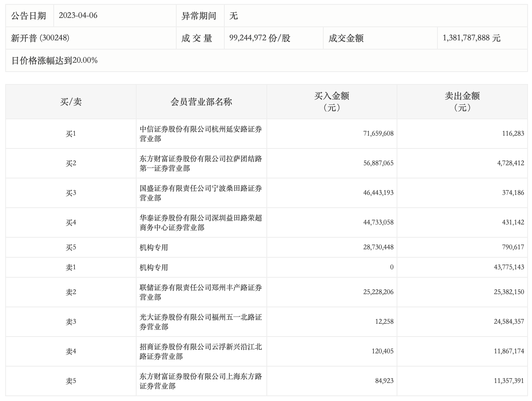Screen dimensions: 532x401
Task: Click the 买/卖 column header
Action: click(x=71, y=102)
